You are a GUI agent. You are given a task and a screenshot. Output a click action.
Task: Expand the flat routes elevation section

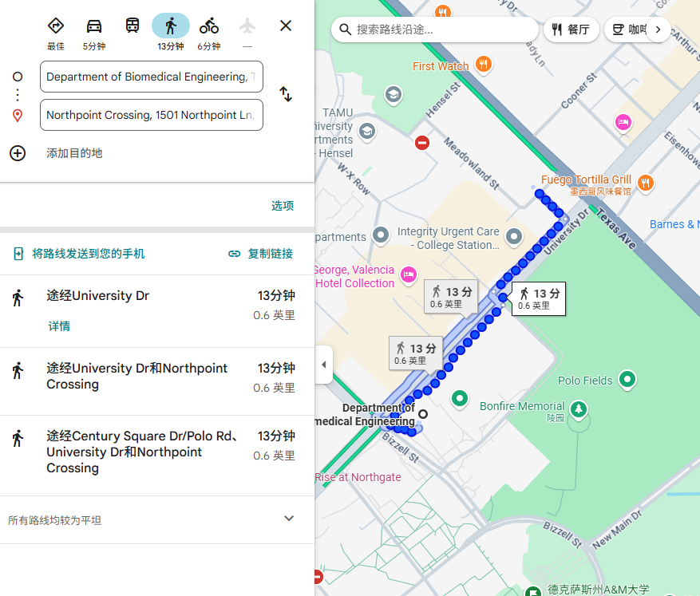289,519
